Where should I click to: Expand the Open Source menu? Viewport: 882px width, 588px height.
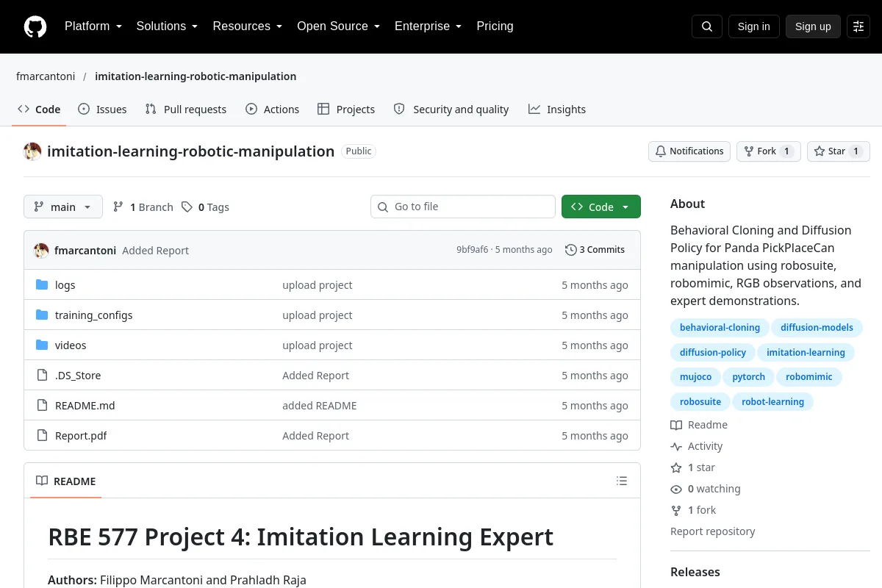point(339,26)
